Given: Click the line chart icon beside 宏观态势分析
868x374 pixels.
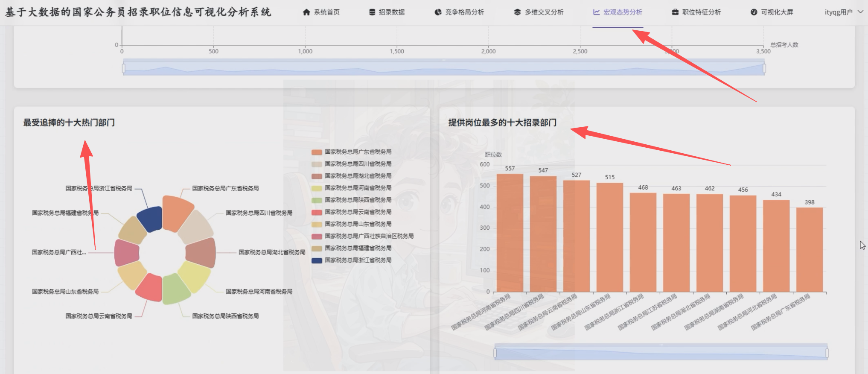Looking at the screenshot, I should point(597,12).
